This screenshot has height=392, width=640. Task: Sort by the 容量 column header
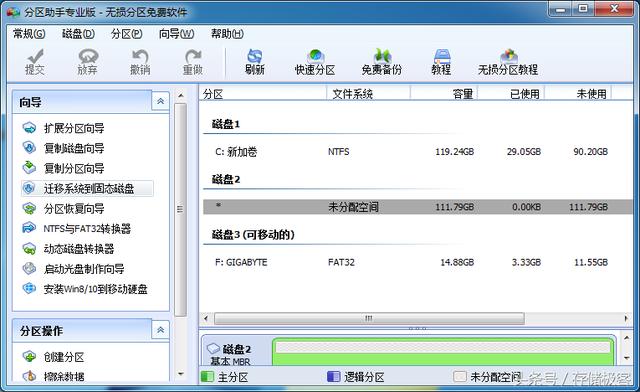point(444,94)
